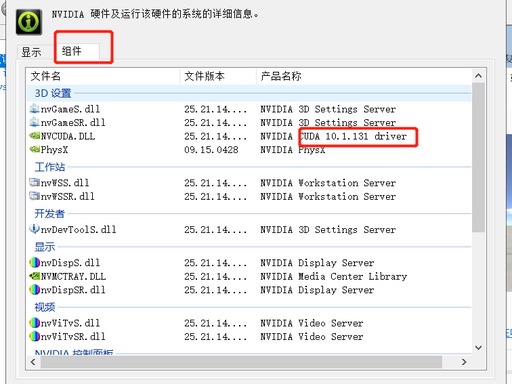Click the horizontal scrollbar thumb
Image resolution: width=512 pixels, height=384 pixels.
(241, 362)
